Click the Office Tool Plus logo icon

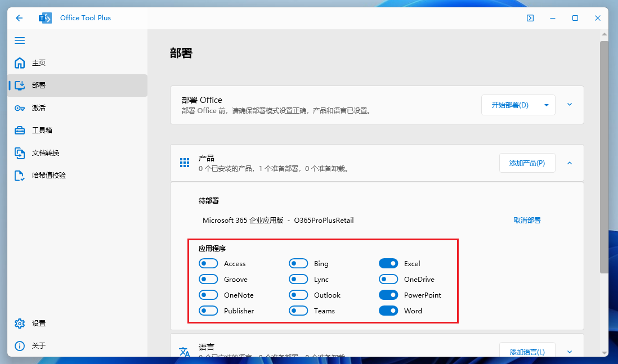pos(46,18)
